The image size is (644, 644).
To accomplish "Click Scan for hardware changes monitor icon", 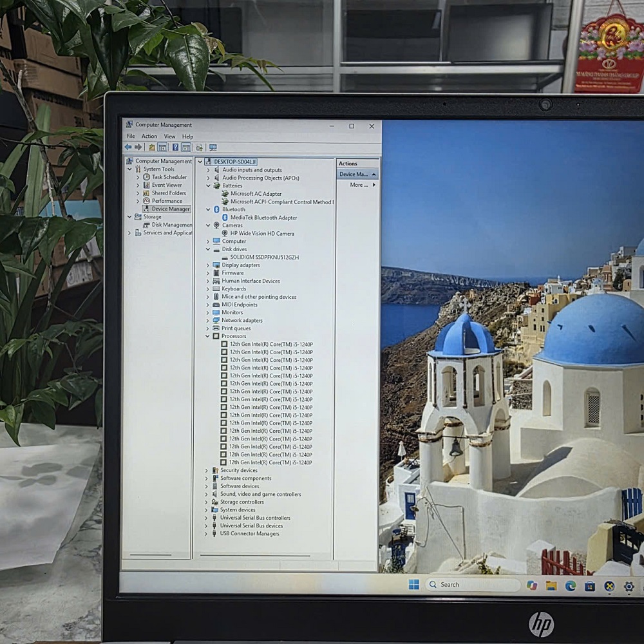I will (x=213, y=148).
